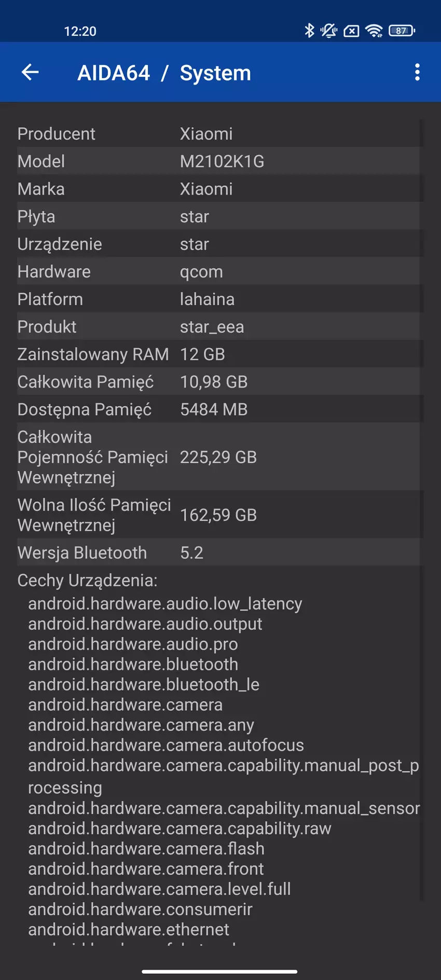Image resolution: width=441 pixels, height=980 pixels.
Task: Tap the muted vibrate status icon
Action: click(329, 31)
